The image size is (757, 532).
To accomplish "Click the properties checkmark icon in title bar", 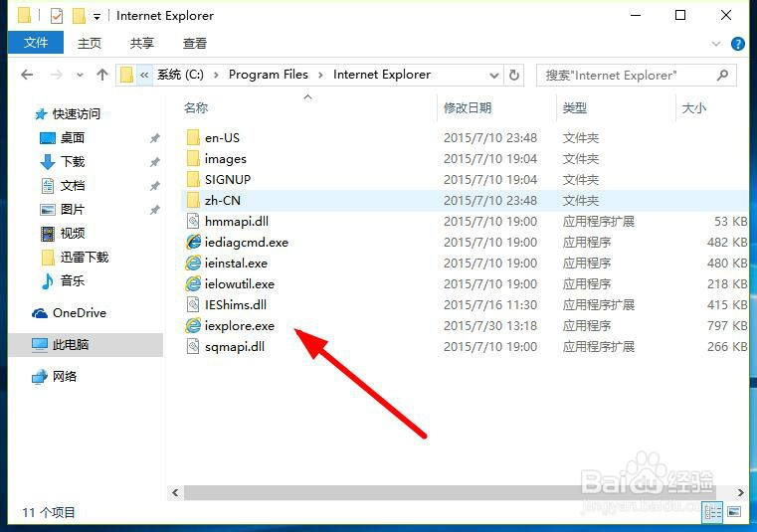I will click(x=57, y=16).
